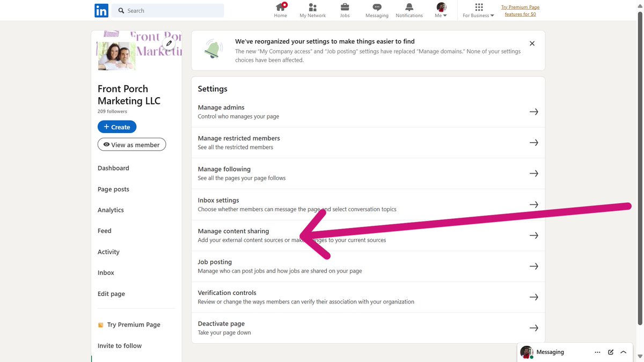Click View as member button
Screen dimensions: 644x362
132,145
